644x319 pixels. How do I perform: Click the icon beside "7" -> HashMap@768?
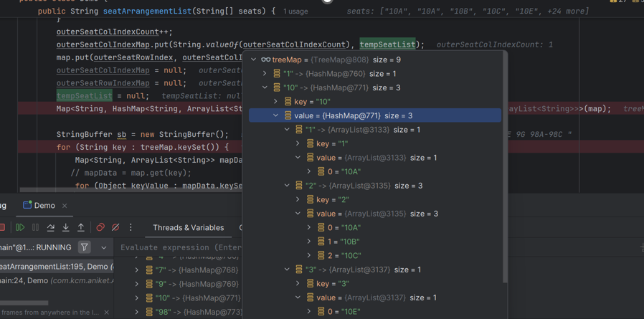click(148, 270)
